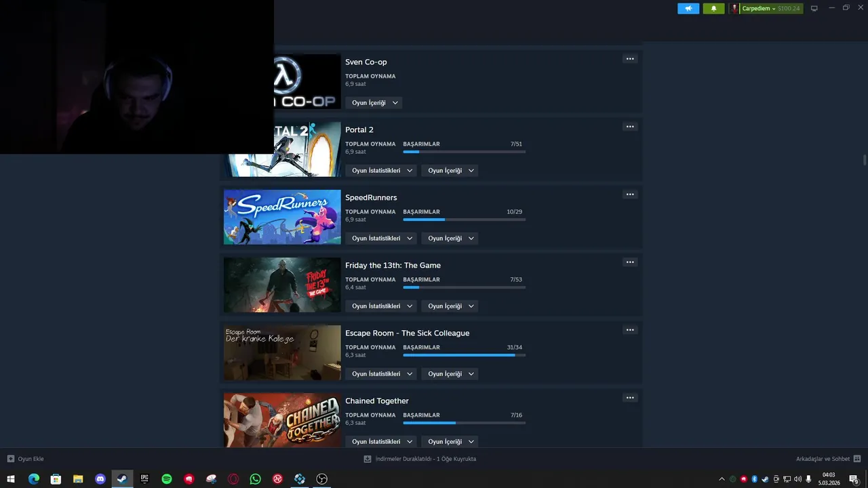Click the Steam taskbar icon
Viewport: 868px width, 488px height.
click(122, 479)
